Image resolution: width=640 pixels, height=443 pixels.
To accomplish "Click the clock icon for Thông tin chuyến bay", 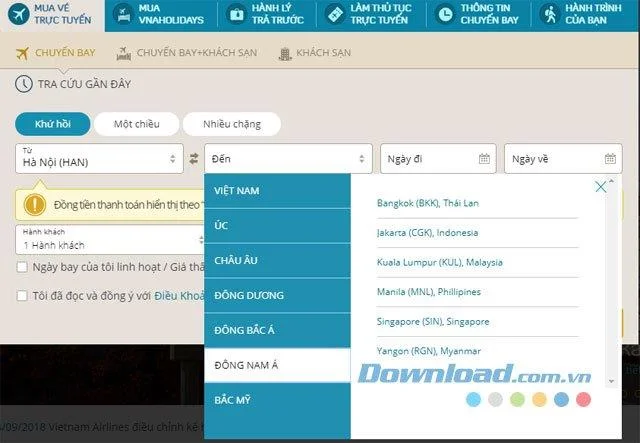I will click(445, 15).
